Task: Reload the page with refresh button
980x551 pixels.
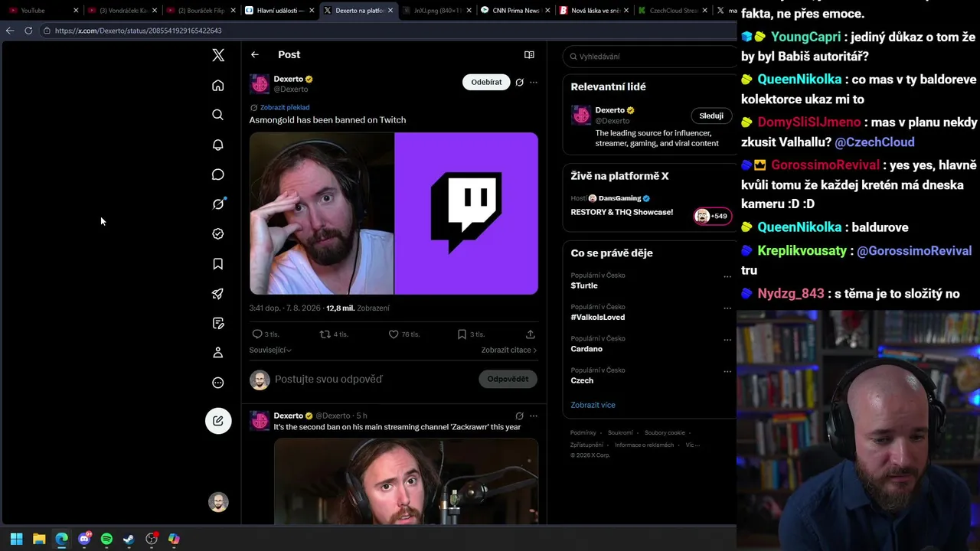Action: [x=28, y=31]
